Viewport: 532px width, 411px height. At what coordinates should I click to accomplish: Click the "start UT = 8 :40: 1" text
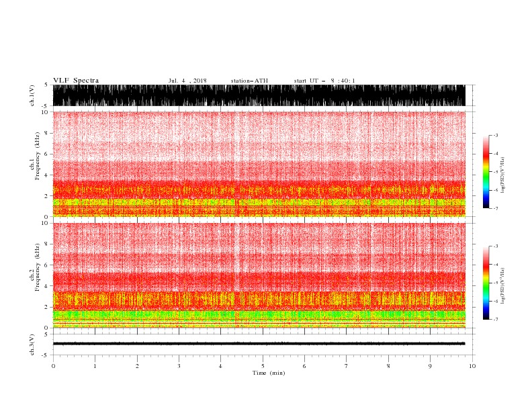coord(324,81)
